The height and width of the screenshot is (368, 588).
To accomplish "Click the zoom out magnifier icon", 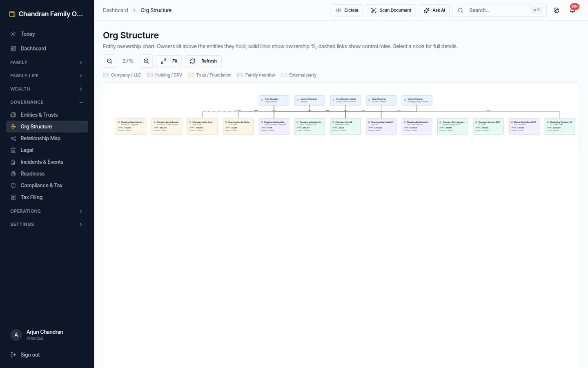I will point(109,61).
